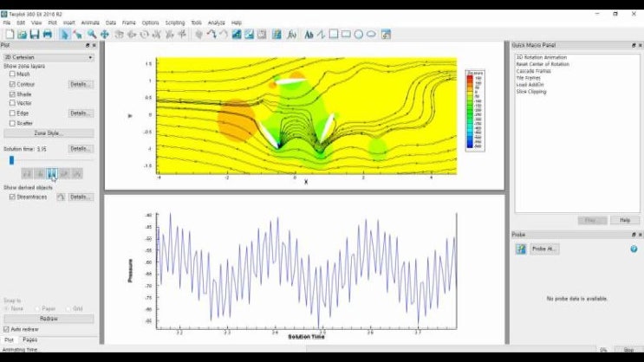
Task: Click the New Layout toolbar icon
Action: pos(10,35)
